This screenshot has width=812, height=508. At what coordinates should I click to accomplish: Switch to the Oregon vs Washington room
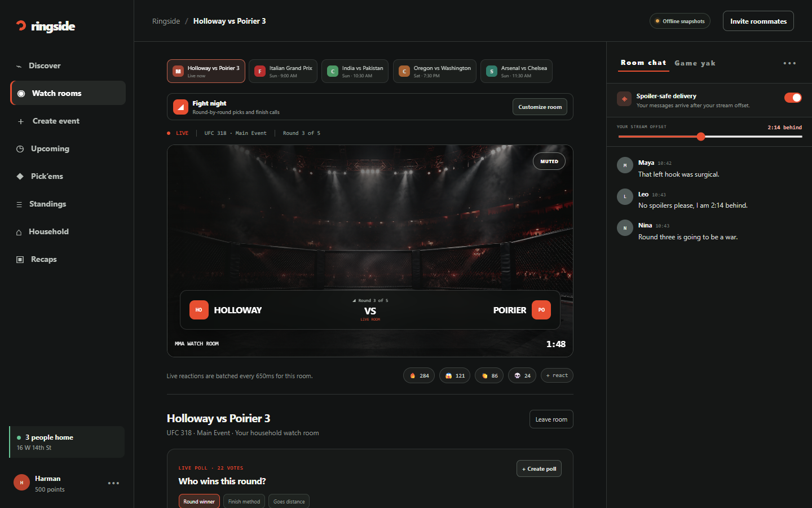point(435,71)
